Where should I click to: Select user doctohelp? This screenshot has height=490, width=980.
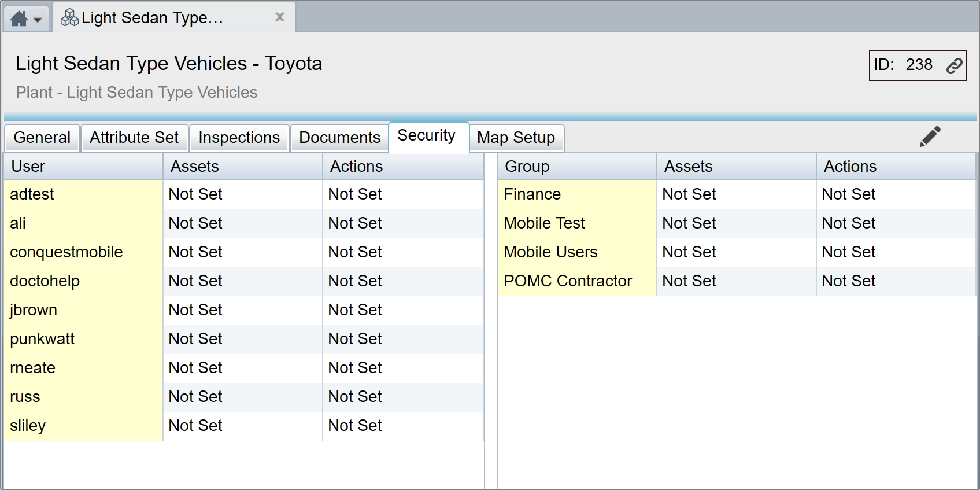point(83,282)
